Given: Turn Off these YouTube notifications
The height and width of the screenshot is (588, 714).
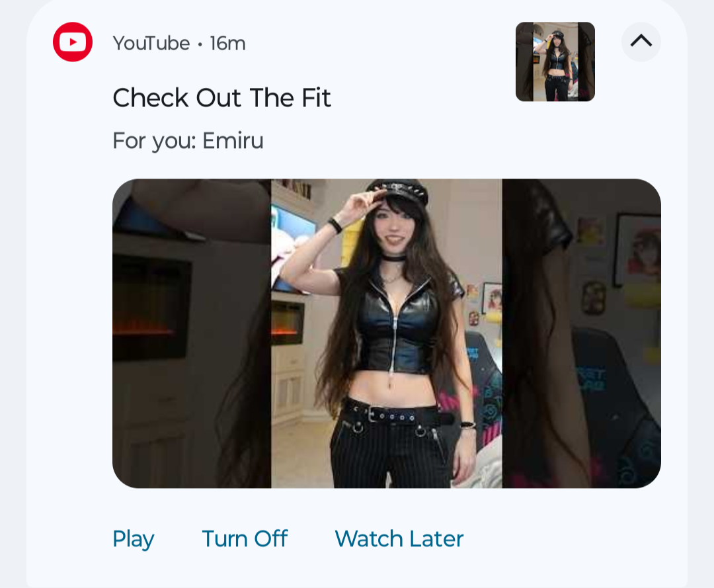Looking at the screenshot, I should tap(245, 538).
